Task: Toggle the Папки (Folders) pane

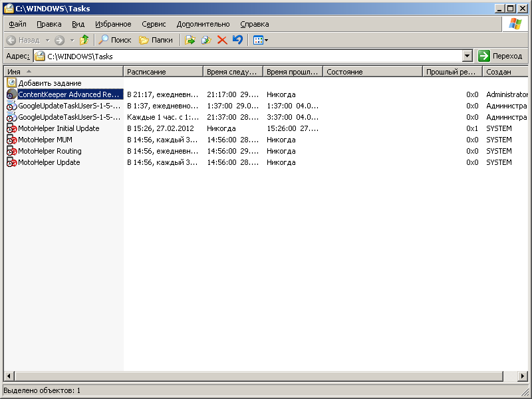Action: coord(156,40)
